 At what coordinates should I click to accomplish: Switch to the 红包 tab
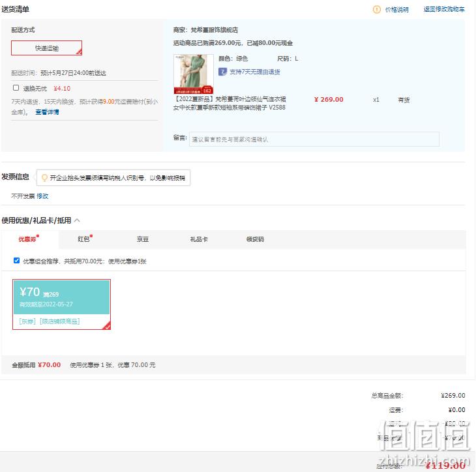83,239
